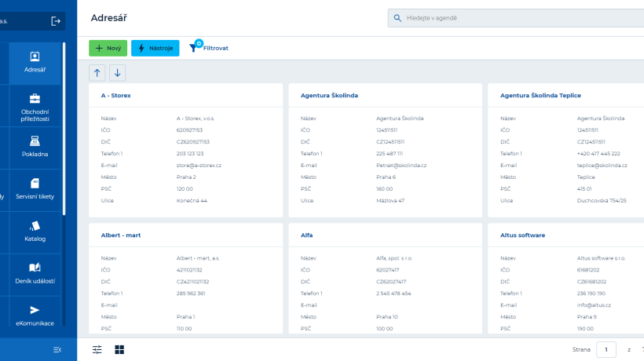The image size is (644, 361).
Task: Click the page number field
Action: pos(606,349)
